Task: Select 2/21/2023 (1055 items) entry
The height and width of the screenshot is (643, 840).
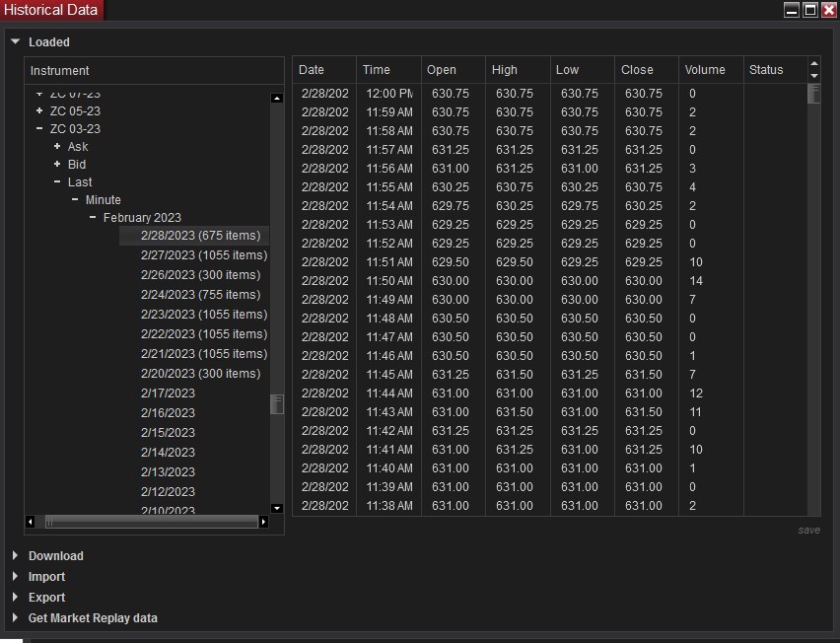Action: point(203,354)
